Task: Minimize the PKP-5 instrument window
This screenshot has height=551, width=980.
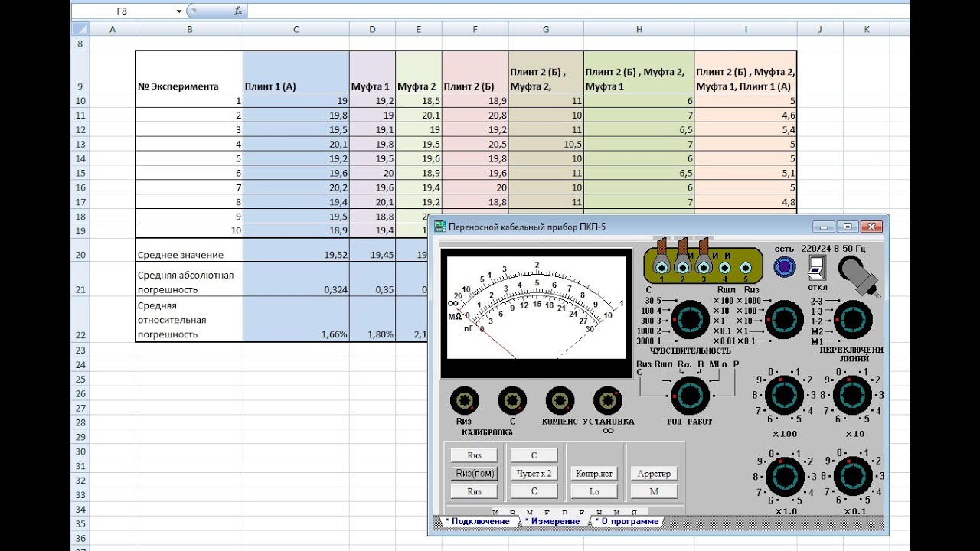Action: point(824,227)
